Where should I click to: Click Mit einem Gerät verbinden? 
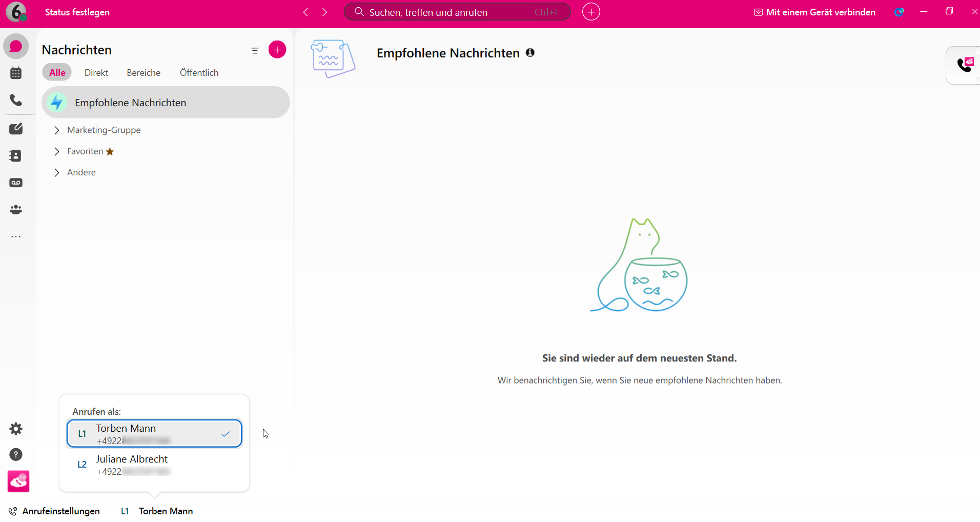814,12
